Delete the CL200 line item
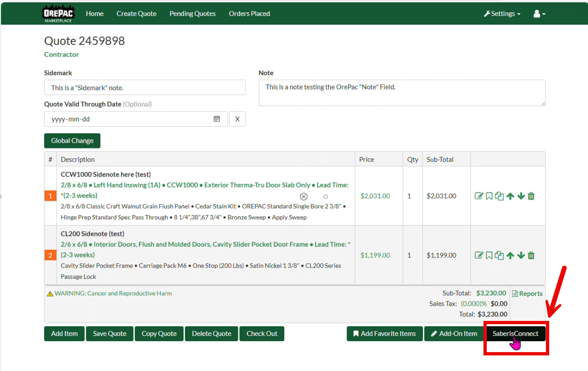The image size is (588, 371). pyautogui.click(x=531, y=255)
